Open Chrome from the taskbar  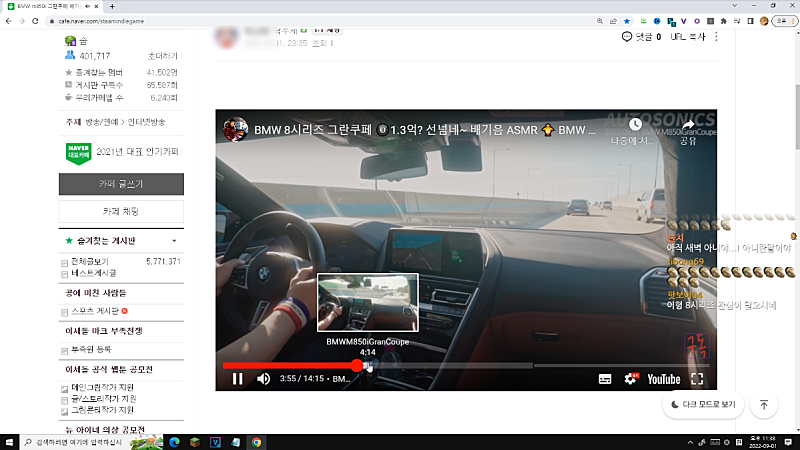pyautogui.click(x=256, y=442)
